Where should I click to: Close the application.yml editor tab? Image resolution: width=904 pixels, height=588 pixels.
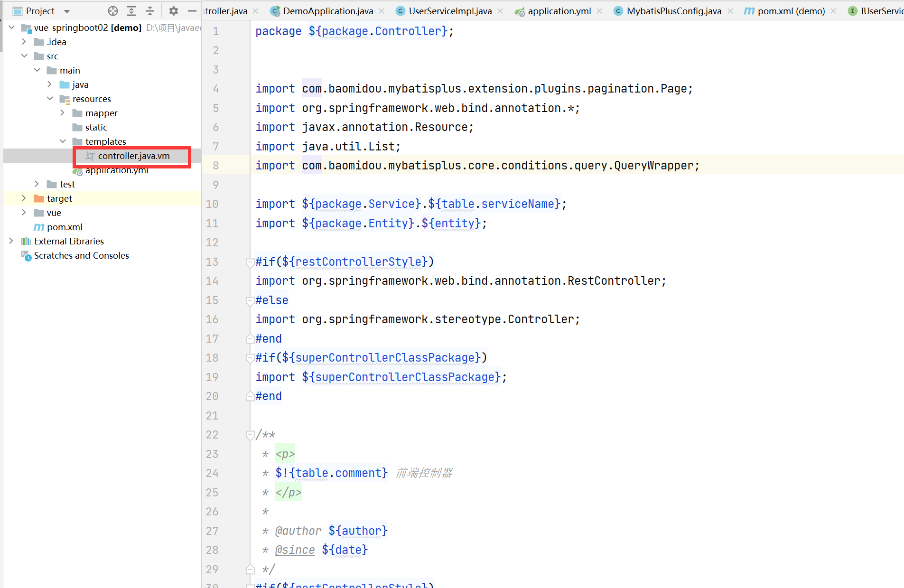click(x=600, y=11)
